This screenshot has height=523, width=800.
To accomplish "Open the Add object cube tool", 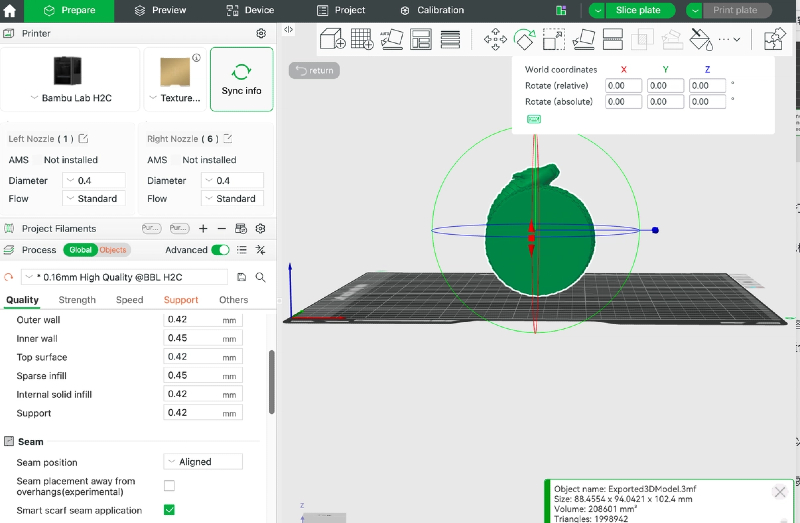I will (x=333, y=39).
